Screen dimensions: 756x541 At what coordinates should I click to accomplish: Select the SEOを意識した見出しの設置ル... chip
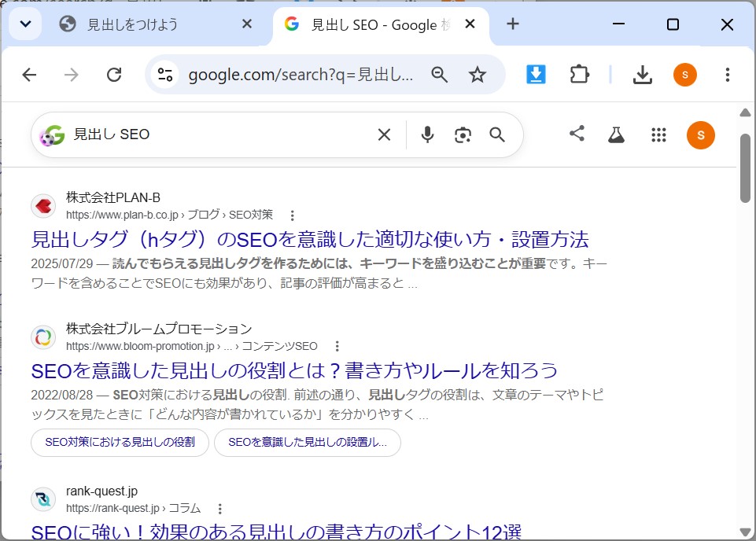[308, 442]
